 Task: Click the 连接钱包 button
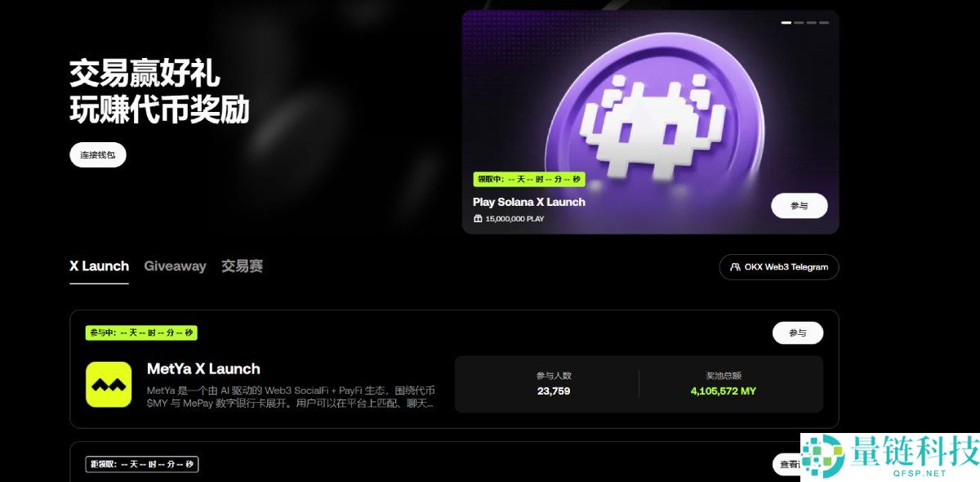(96, 154)
